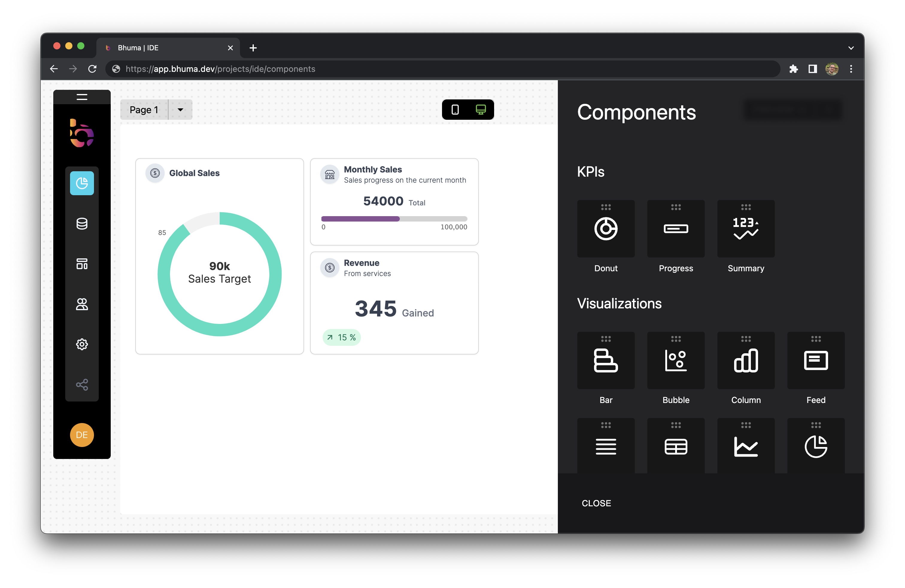
Task: Select the Donut KPI component
Action: point(605,228)
